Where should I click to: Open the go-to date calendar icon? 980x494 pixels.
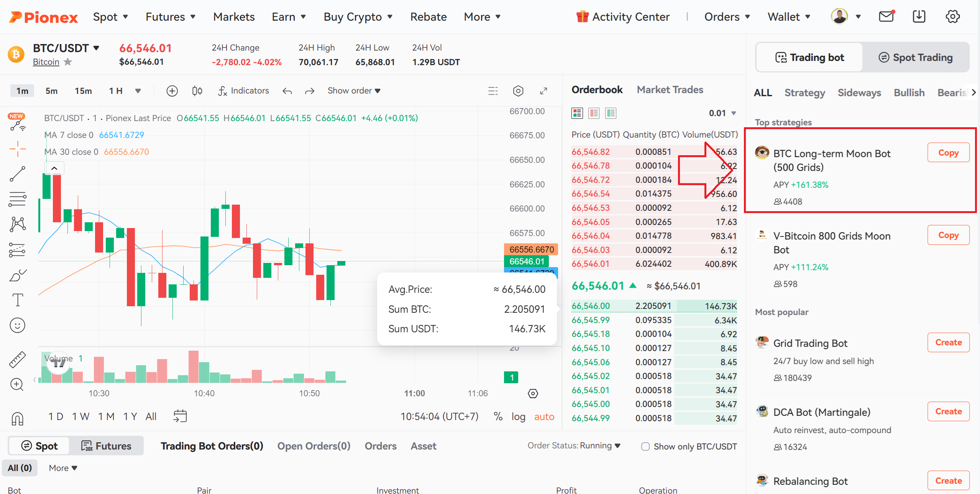tap(180, 416)
